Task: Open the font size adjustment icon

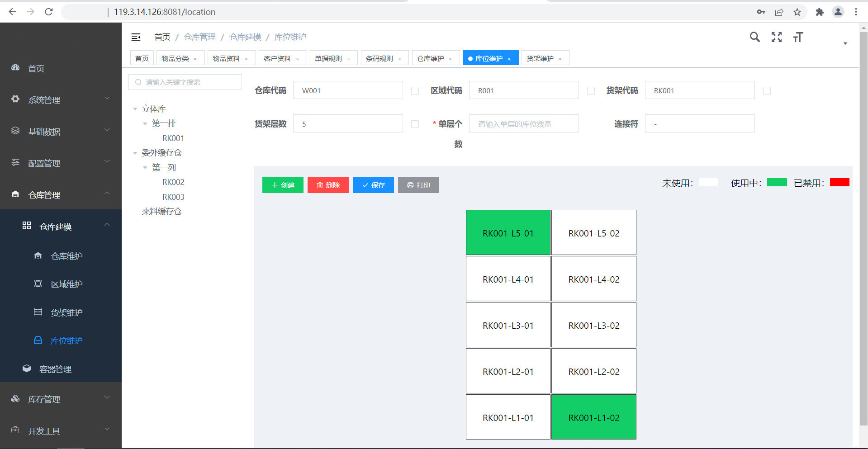Action: (798, 37)
